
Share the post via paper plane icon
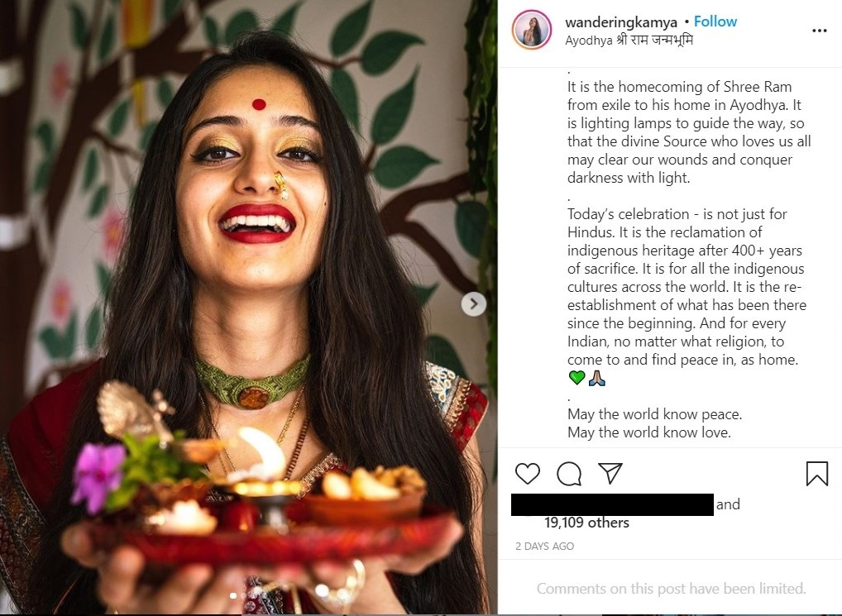[x=610, y=473]
